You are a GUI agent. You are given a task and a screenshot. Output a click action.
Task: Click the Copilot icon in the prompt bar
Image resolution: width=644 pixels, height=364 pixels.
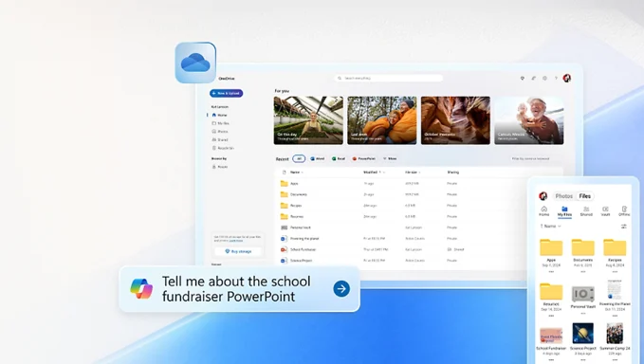141,288
